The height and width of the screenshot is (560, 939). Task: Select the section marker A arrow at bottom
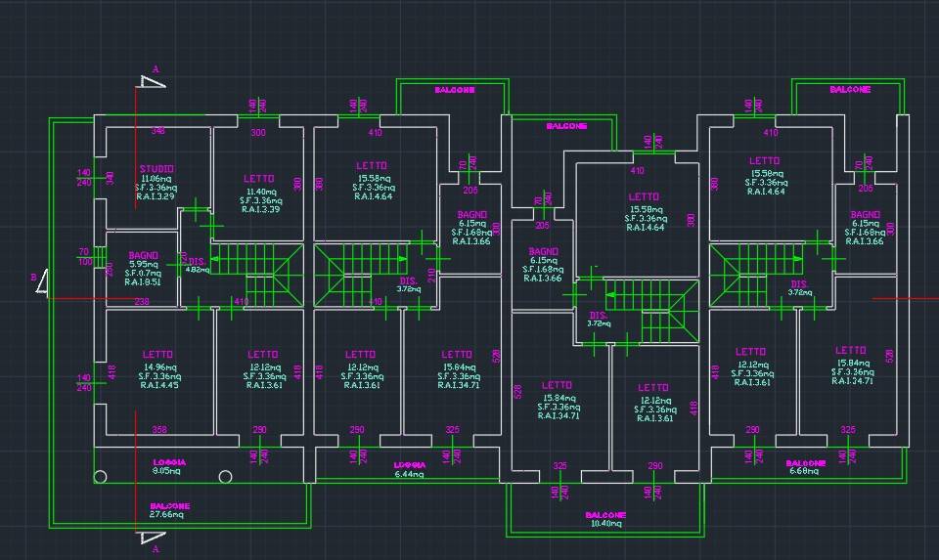154,537
